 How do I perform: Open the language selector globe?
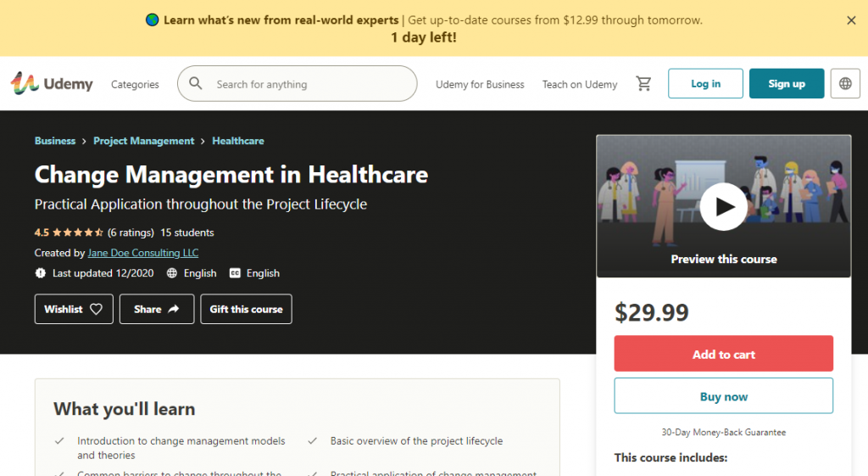point(845,84)
